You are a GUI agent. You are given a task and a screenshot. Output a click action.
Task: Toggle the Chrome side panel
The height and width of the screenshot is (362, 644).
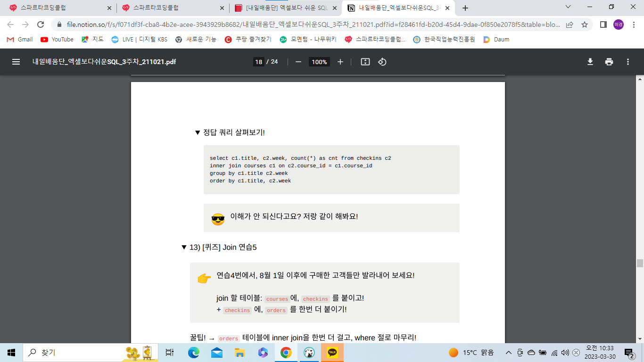(603, 25)
